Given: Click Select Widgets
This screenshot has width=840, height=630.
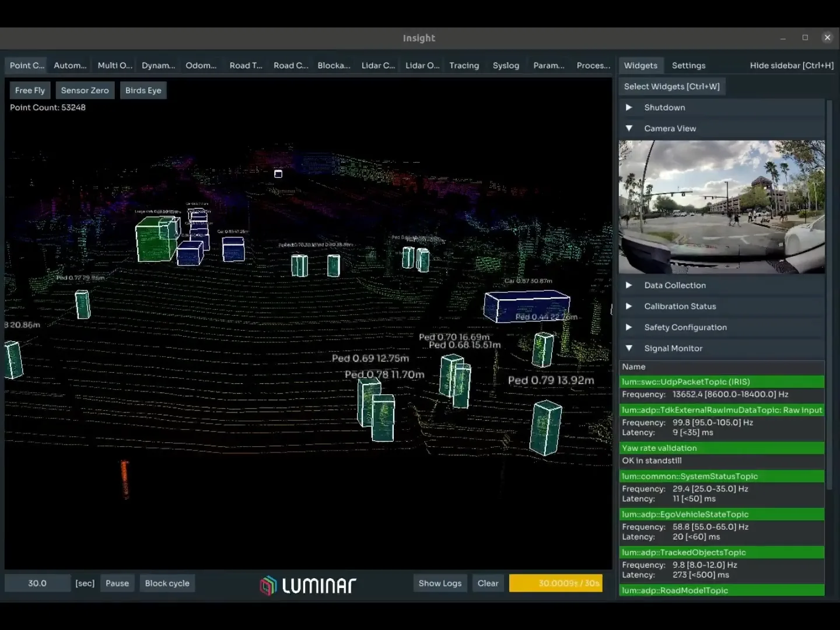Looking at the screenshot, I should (x=671, y=86).
